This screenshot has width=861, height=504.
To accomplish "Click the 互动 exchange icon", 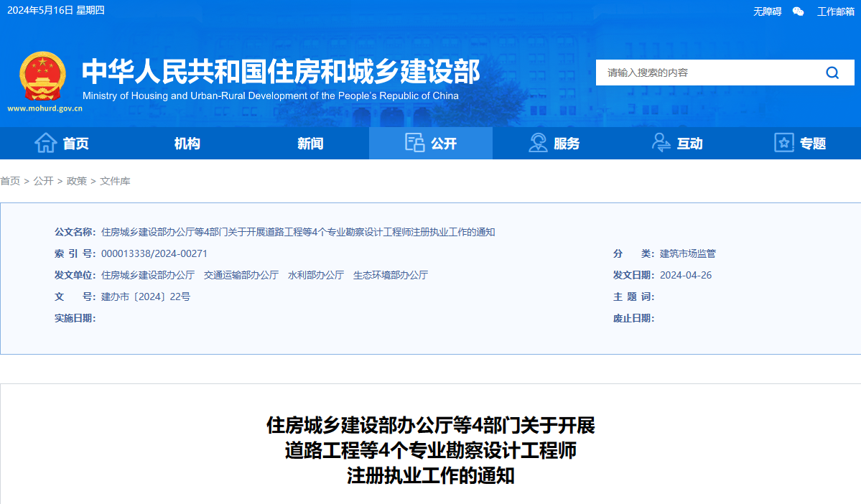I will click(x=661, y=143).
